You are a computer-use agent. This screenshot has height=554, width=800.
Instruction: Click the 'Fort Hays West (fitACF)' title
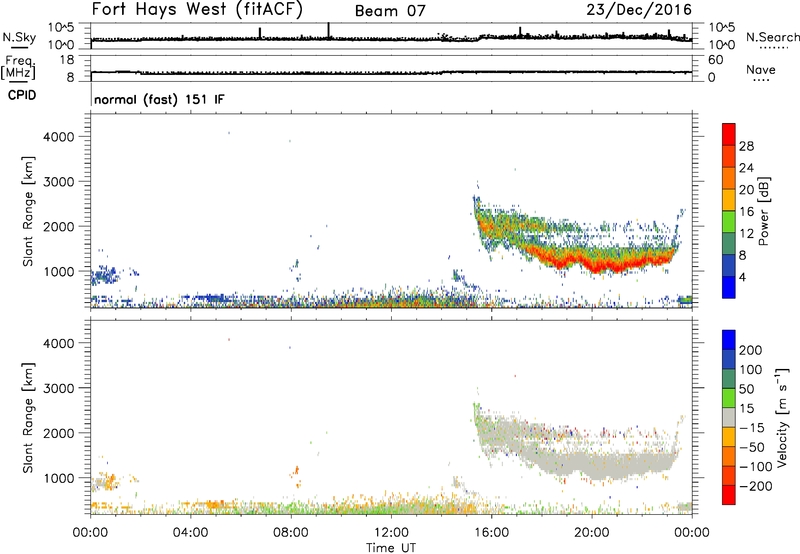(197, 9)
